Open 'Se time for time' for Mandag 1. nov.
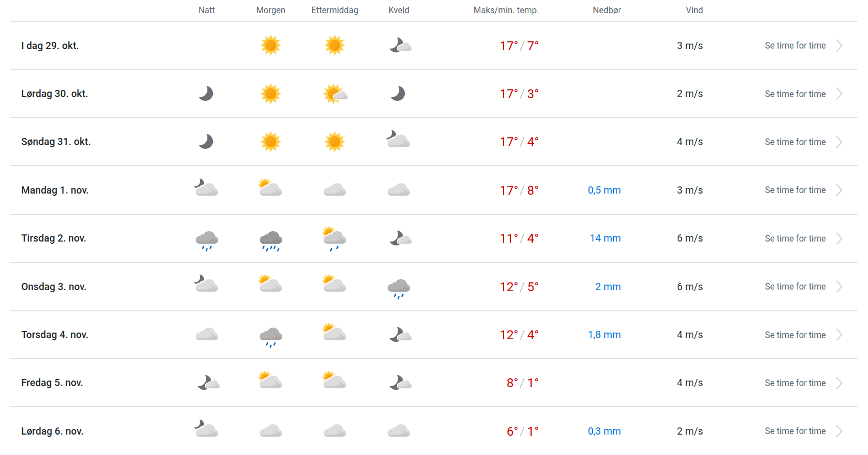This screenshot has width=868, height=455. (x=795, y=190)
